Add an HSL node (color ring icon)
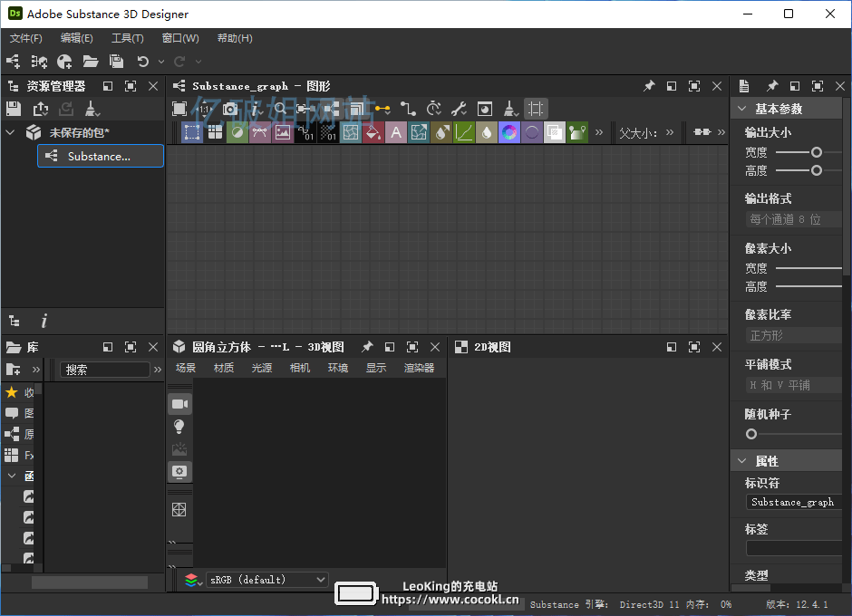Image resolution: width=852 pixels, height=616 pixels. pyautogui.click(x=509, y=132)
